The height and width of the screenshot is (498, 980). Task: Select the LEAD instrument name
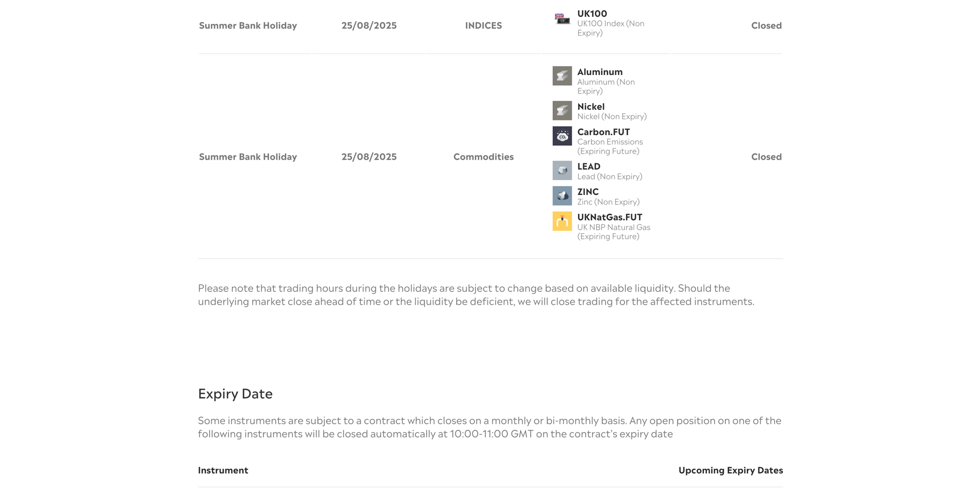coord(589,166)
